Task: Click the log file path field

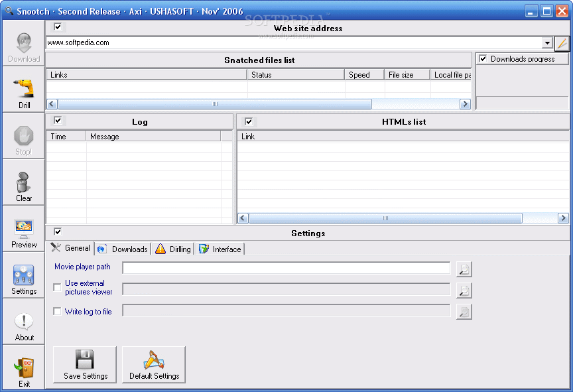Action: [x=286, y=310]
